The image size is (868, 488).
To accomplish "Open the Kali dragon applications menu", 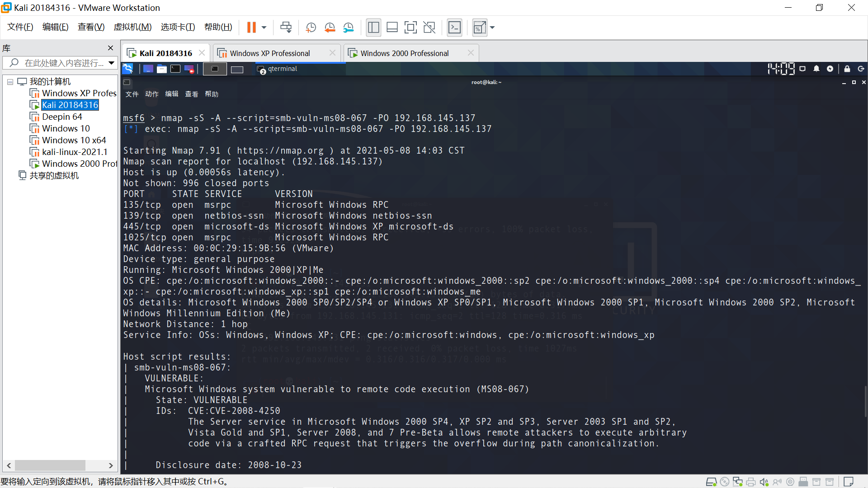I will tap(128, 69).
